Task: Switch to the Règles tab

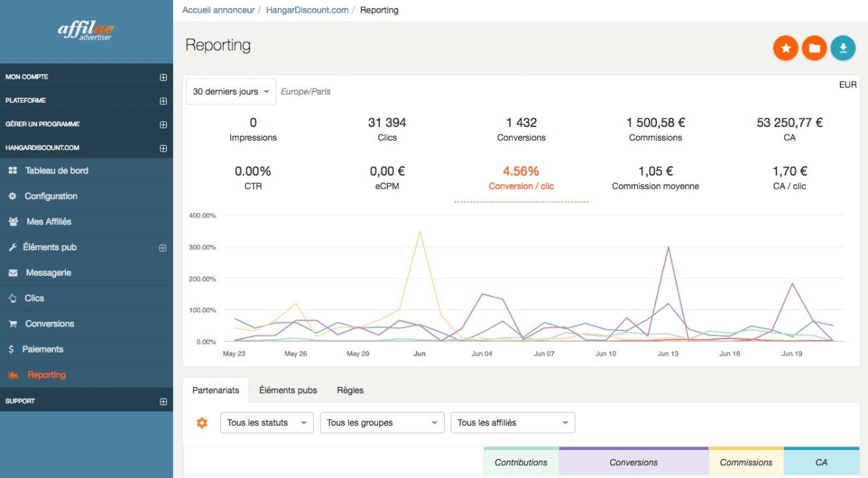Action: (x=350, y=391)
